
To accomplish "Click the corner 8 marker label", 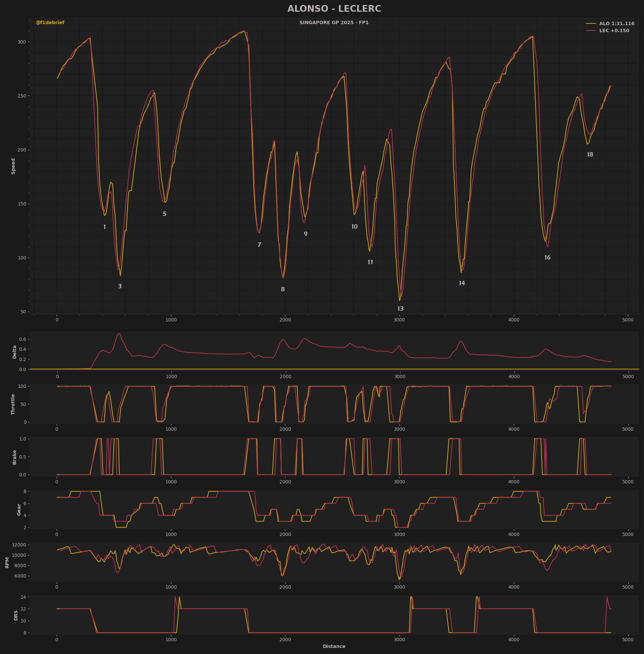I will click(x=283, y=289).
